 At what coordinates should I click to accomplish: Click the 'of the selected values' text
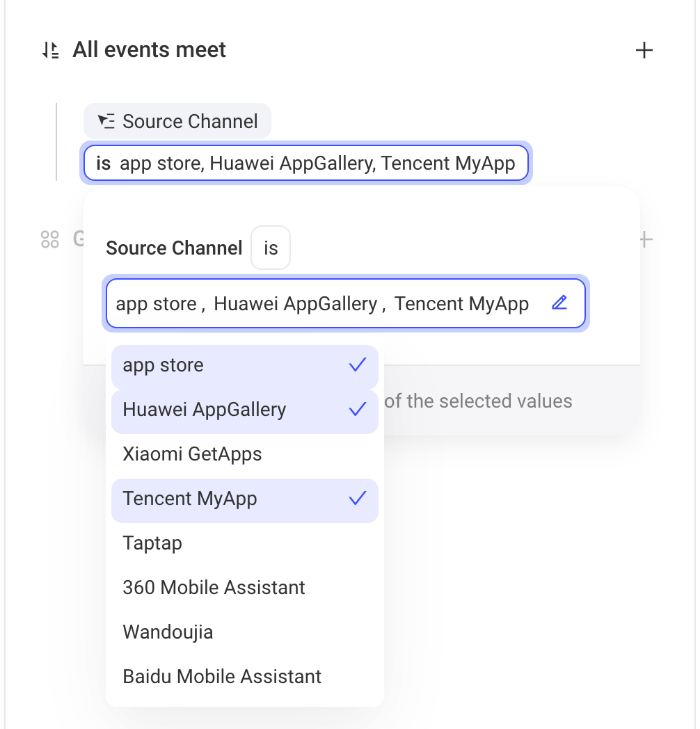click(x=478, y=401)
